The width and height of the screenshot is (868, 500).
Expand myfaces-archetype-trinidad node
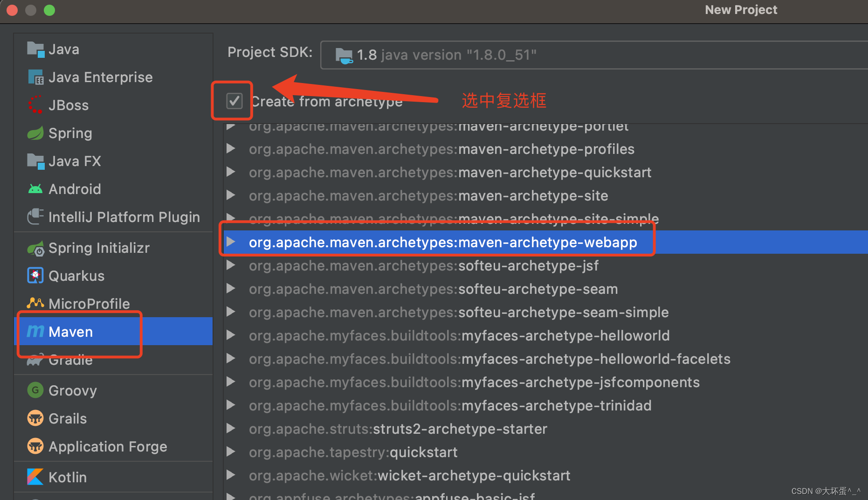231,405
